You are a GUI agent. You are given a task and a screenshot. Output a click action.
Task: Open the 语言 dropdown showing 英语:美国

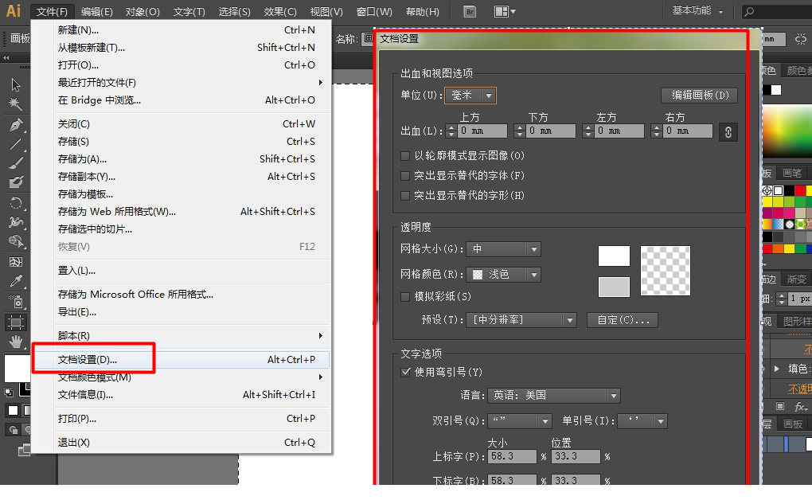[x=554, y=395]
